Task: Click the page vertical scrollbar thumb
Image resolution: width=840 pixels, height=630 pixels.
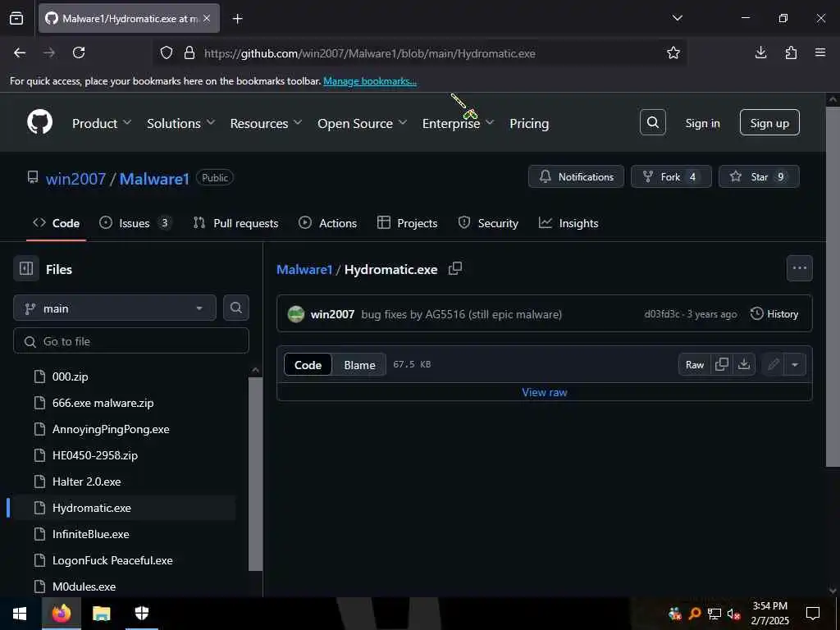Action: point(832,286)
